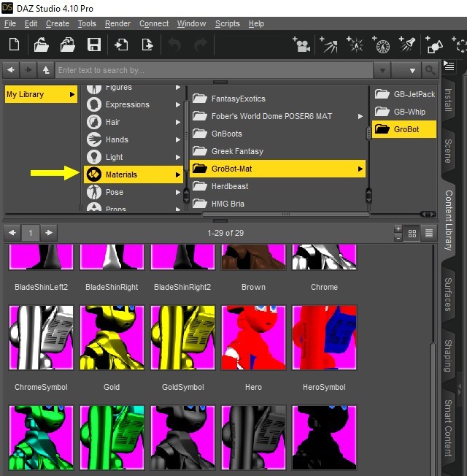The image size is (467, 476).
Task: Switch to the Shaping tab
Action: click(x=448, y=356)
